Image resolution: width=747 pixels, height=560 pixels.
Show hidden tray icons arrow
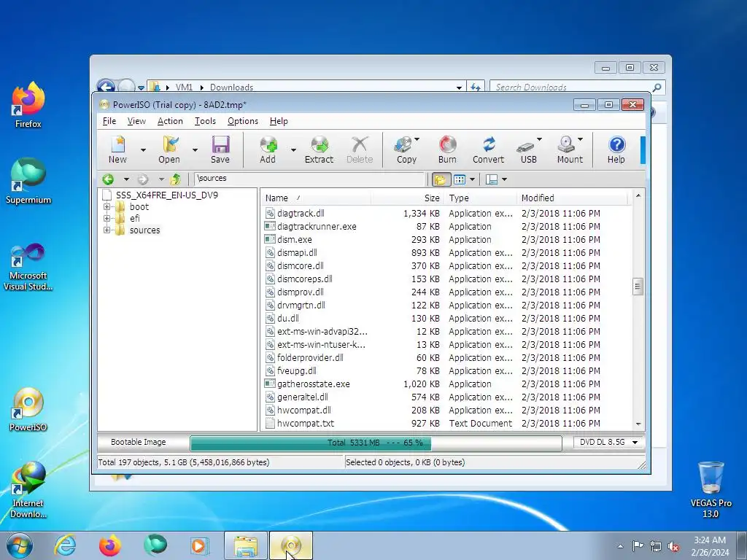tap(620, 546)
